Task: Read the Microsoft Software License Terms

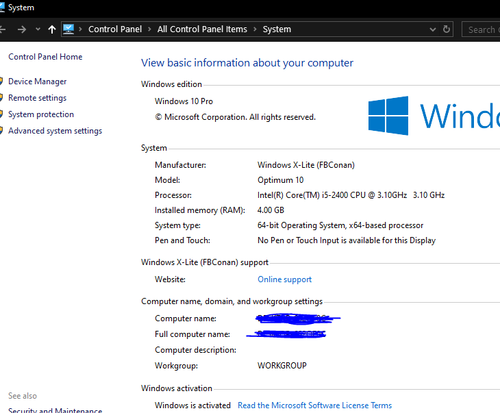Action: point(315,405)
